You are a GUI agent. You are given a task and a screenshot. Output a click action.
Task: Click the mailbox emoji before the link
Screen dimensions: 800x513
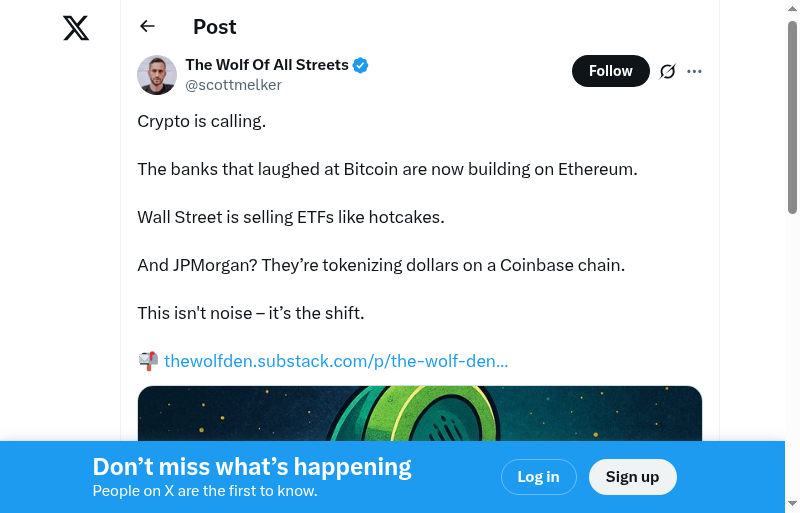point(148,361)
